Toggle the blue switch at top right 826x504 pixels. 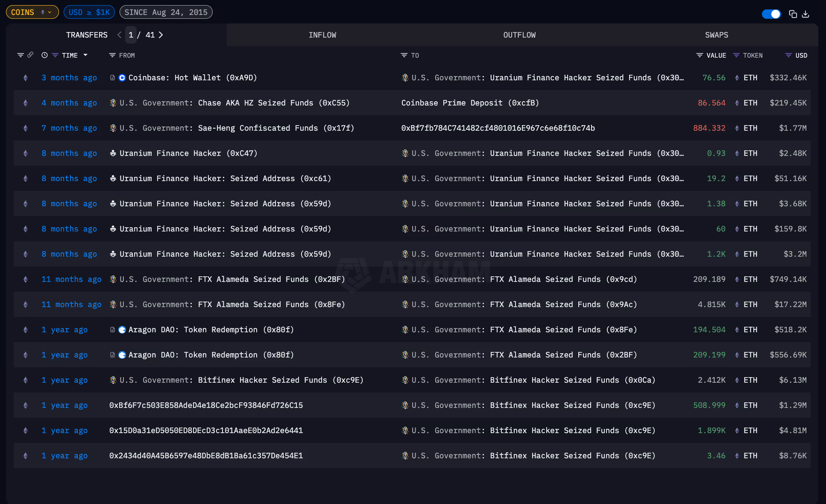tap(771, 14)
